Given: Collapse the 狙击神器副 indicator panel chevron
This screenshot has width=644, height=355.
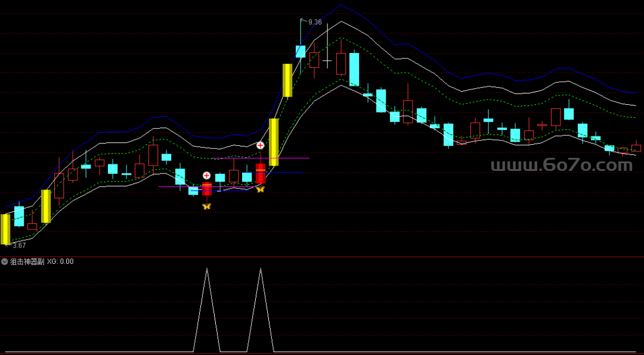Looking at the screenshot, I should pyautogui.click(x=5, y=261).
